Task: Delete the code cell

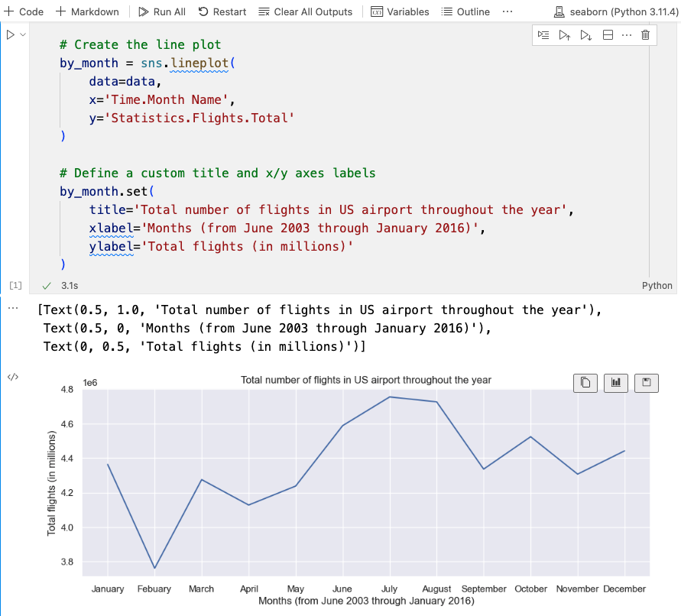Action: pyautogui.click(x=646, y=34)
